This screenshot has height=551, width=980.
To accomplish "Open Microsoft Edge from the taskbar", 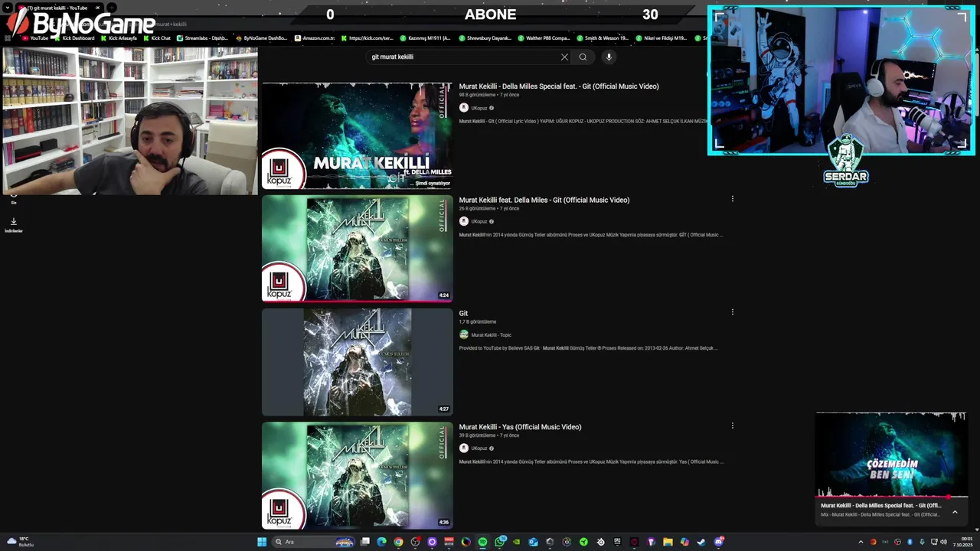I will 381,542.
